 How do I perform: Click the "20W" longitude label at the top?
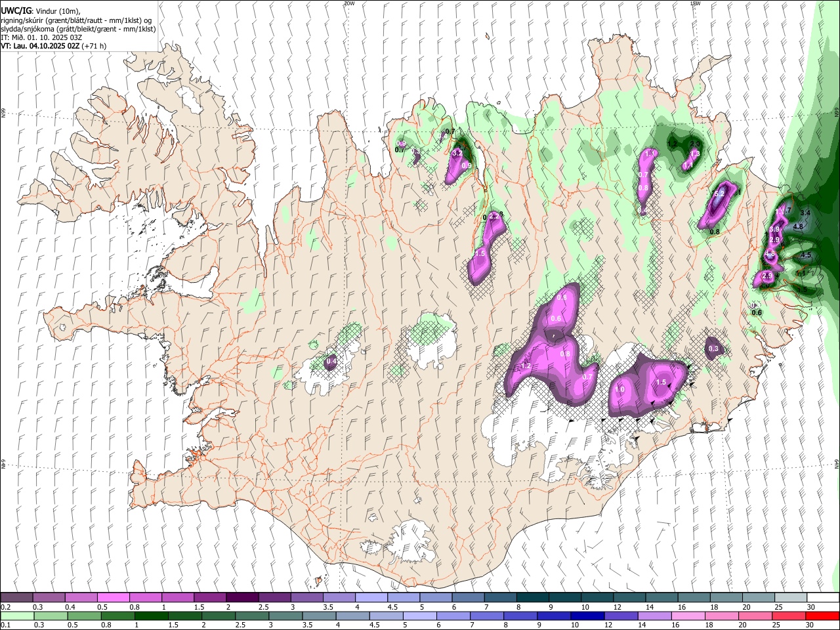349,3
